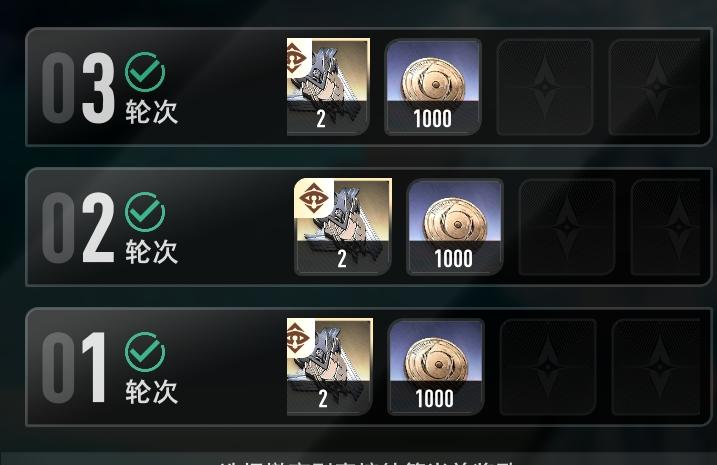Select the round 02 number label
Image resolution: width=717 pixels, height=465 pixels.
pyautogui.click(x=78, y=227)
